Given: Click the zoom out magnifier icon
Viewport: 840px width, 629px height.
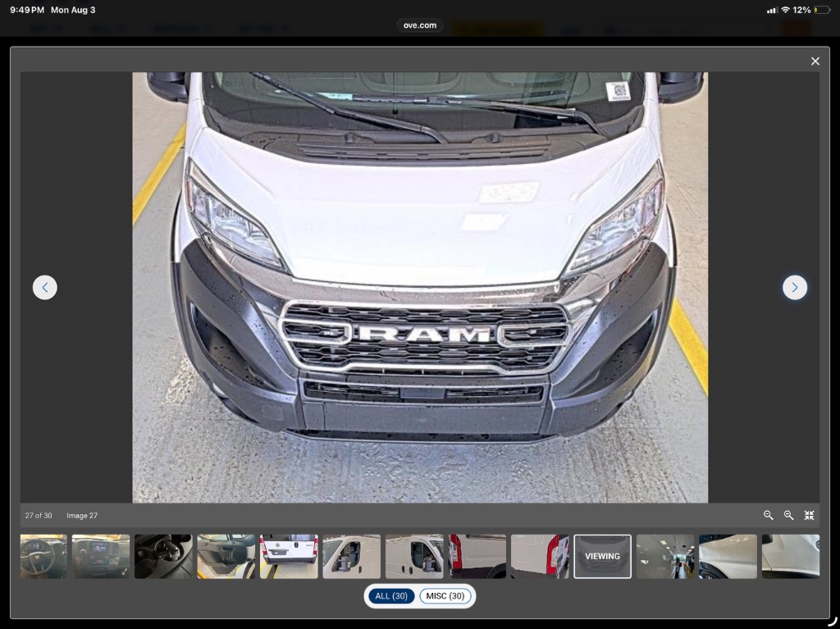Looking at the screenshot, I should pyautogui.click(x=768, y=515).
